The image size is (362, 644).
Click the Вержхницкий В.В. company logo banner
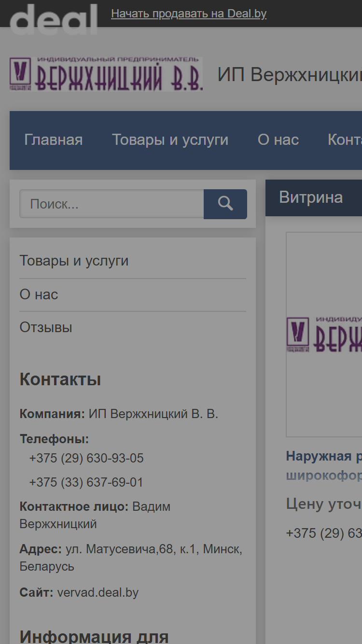pyautogui.click(x=106, y=74)
